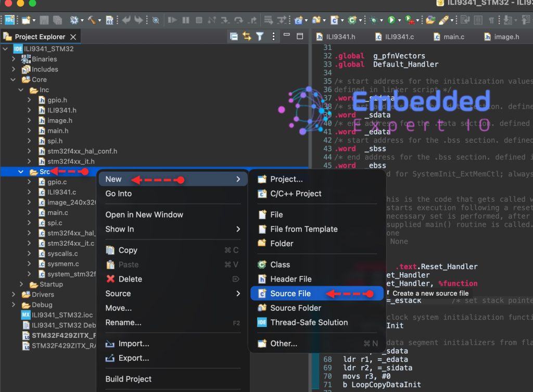
Task: Expand the Drivers folder
Action: click(14, 295)
